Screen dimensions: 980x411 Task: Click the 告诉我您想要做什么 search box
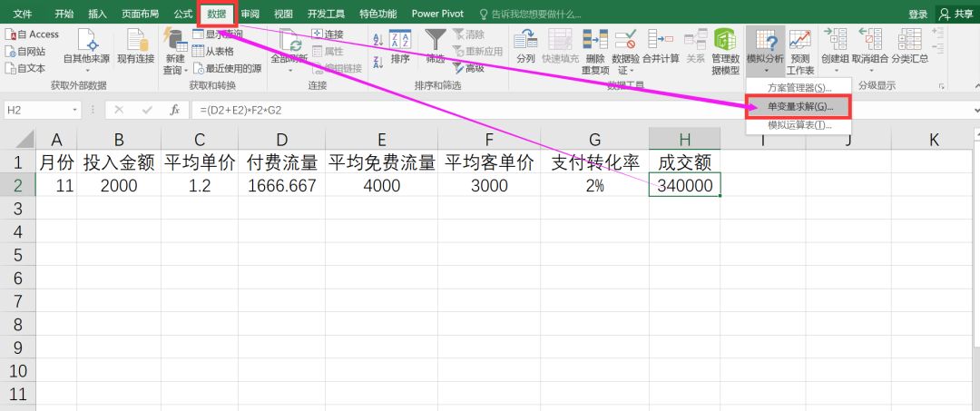coord(530,14)
